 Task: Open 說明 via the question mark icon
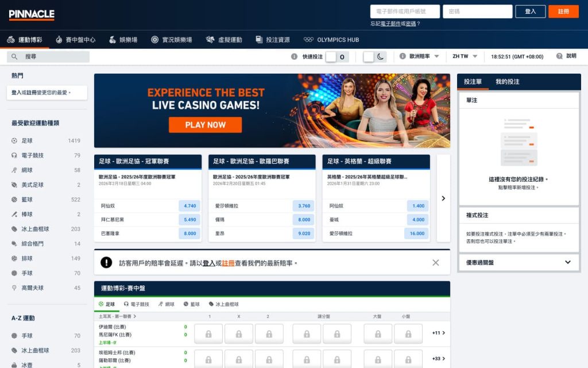(558, 57)
